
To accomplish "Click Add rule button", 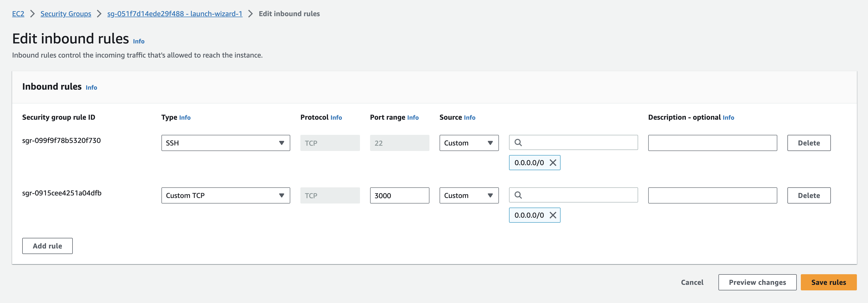I will tap(47, 246).
